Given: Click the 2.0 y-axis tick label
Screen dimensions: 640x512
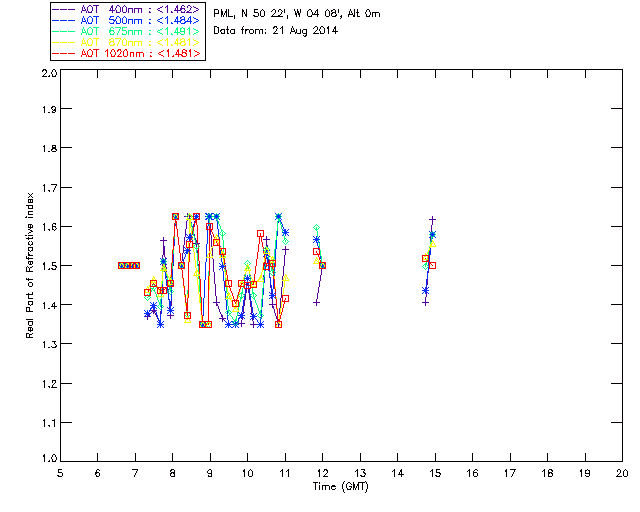Looking at the screenshot, I should click(x=49, y=73).
